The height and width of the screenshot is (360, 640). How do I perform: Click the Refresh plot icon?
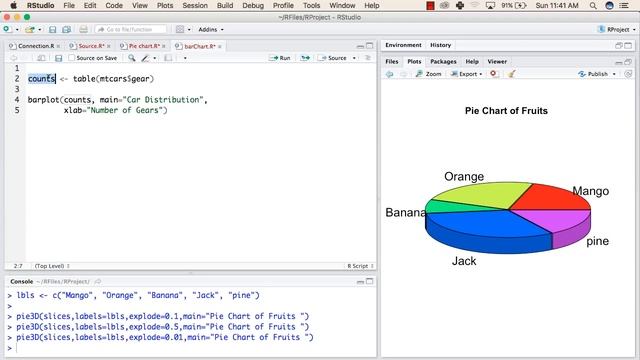(x=628, y=74)
